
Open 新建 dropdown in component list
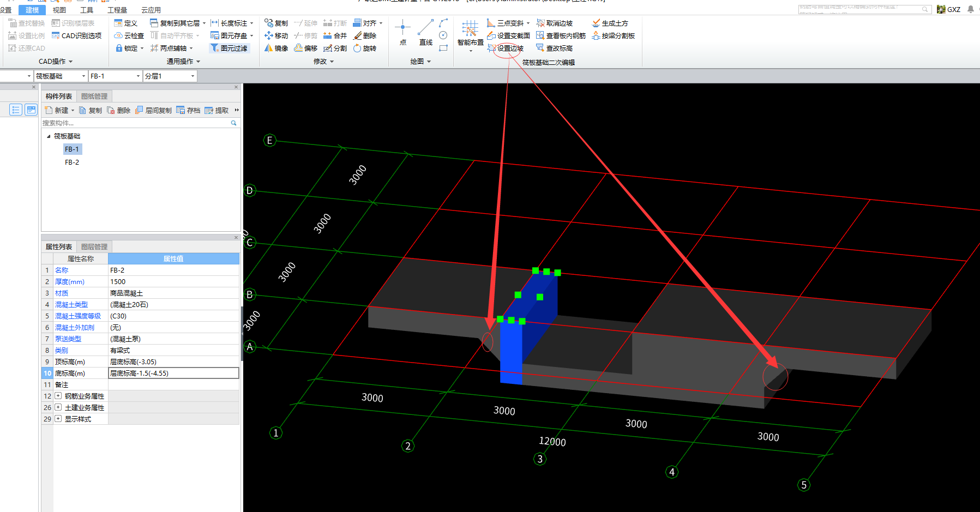pyautogui.click(x=73, y=111)
